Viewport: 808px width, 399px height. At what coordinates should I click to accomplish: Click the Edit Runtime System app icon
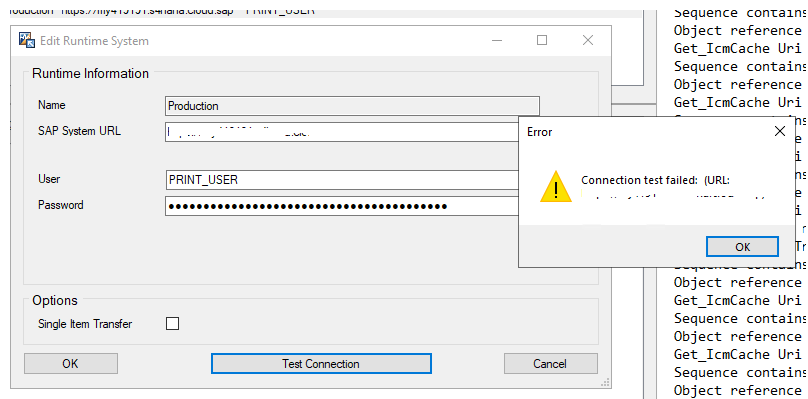point(26,40)
